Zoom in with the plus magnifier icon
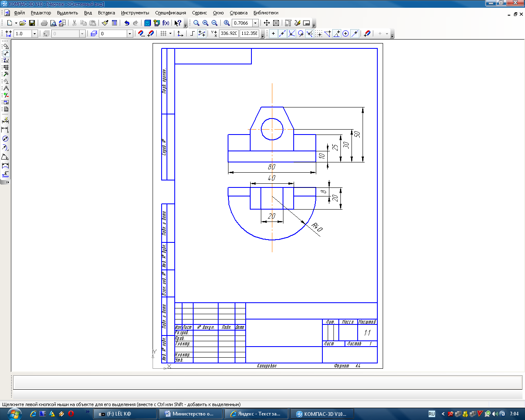 (x=205, y=23)
